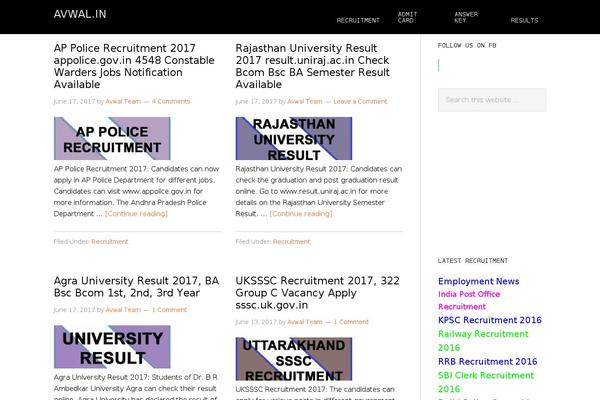
Task: Select June 17, 2017 date on AP Police post
Action: (74, 101)
